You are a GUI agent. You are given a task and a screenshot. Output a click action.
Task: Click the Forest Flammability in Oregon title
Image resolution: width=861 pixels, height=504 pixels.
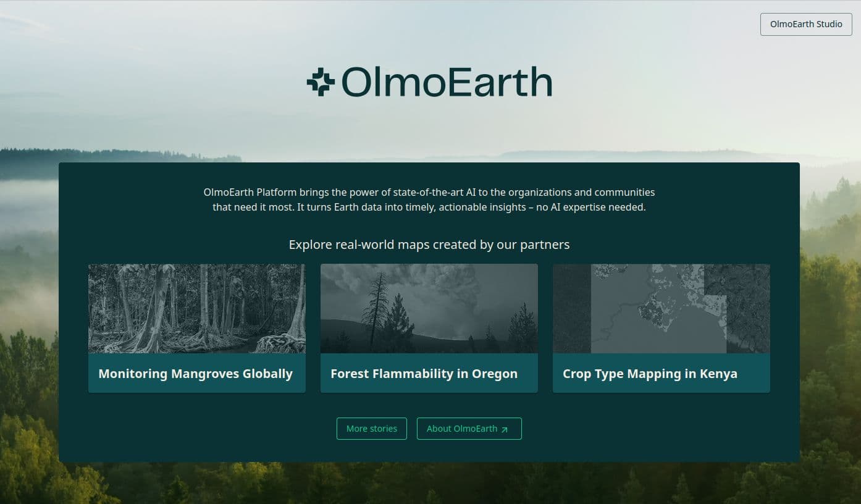pos(424,374)
